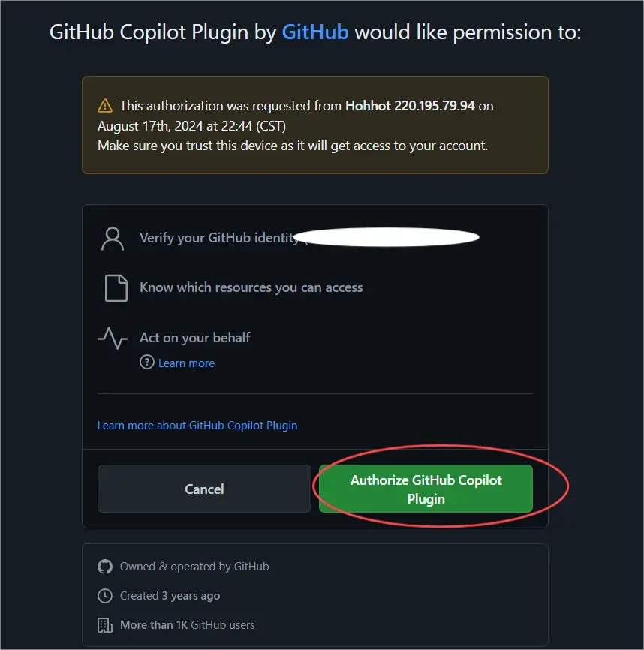This screenshot has height=650, width=644.
Task: Open Learn more about GitHub Copilot Plugin link
Action: tap(197, 426)
